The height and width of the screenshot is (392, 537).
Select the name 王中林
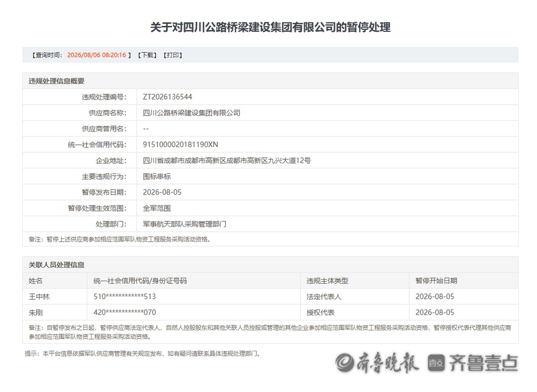tap(39, 297)
